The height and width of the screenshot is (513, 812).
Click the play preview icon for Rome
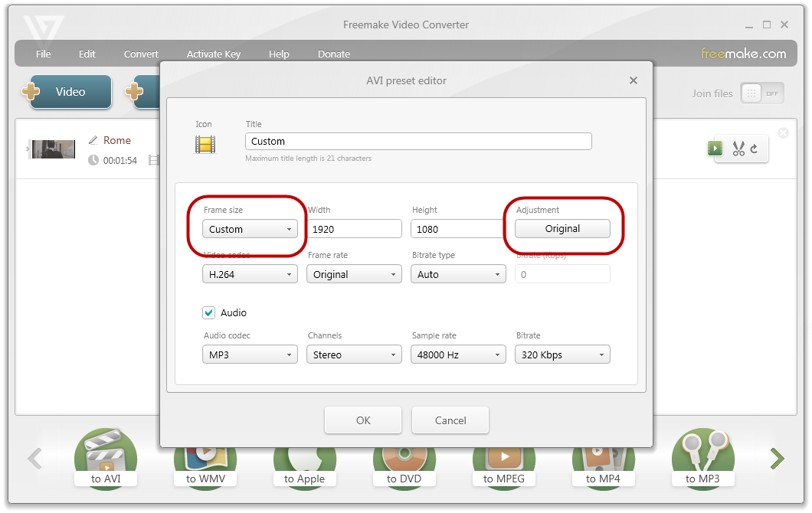(715, 149)
